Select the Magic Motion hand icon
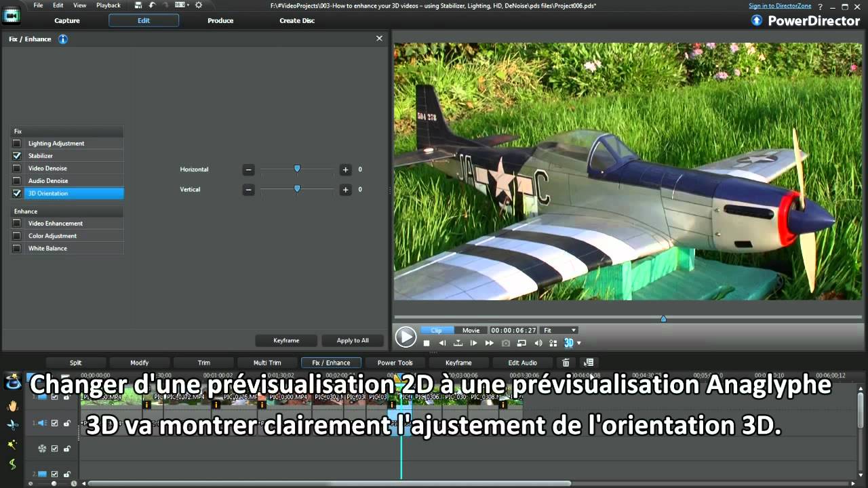 [x=12, y=405]
